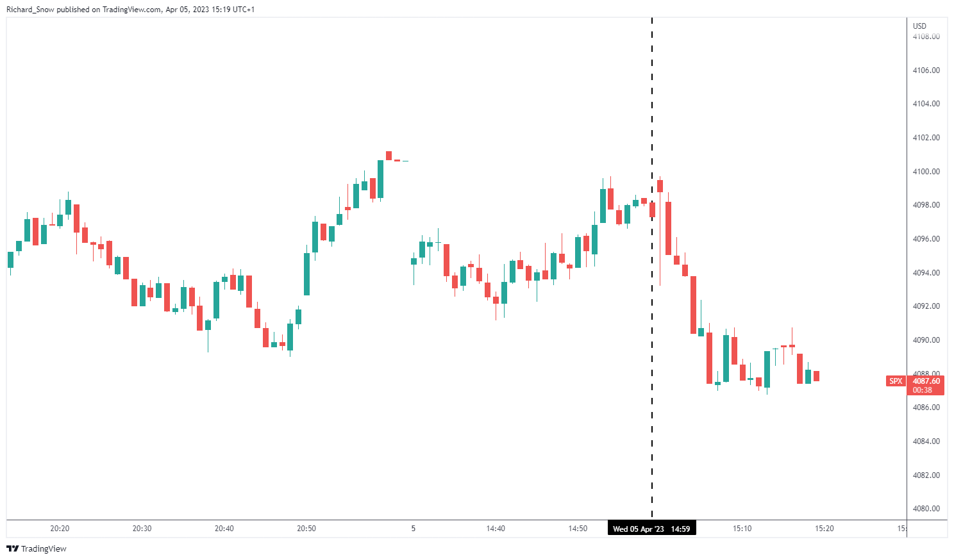The image size is (954, 560).
Task: Click the 00:38 countdown timer label
Action: (x=923, y=390)
